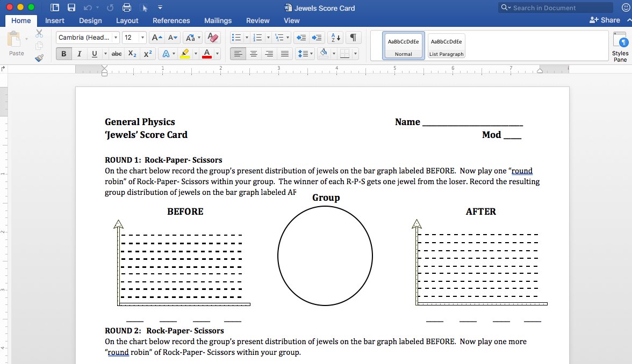Click the Multilevel List icon

pyautogui.click(x=279, y=38)
